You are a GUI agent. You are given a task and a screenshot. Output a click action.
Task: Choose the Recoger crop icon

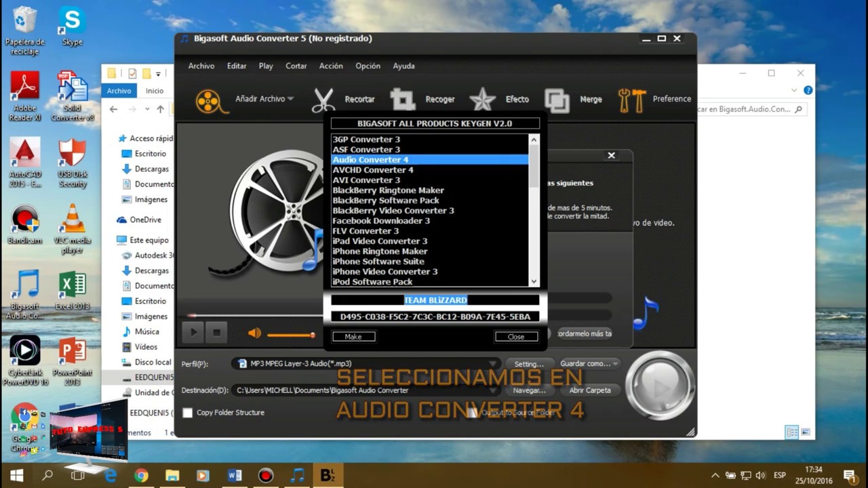point(402,100)
